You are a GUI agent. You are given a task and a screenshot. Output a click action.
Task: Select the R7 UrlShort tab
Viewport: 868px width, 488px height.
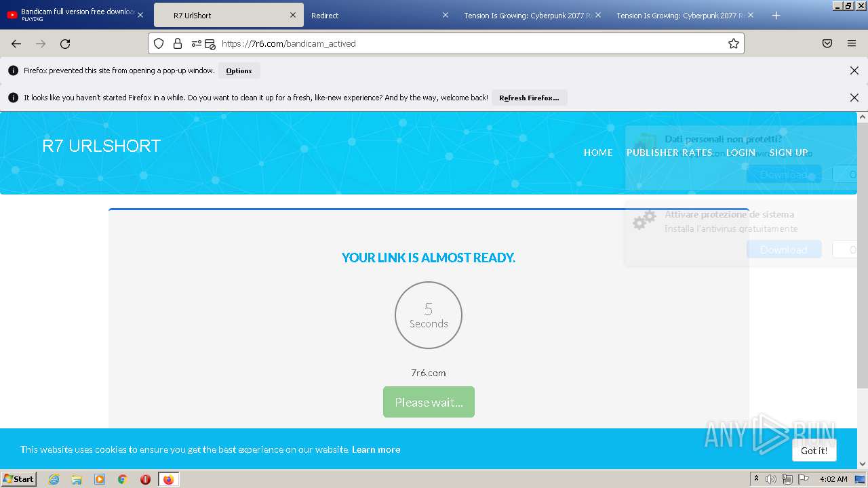[x=229, y=15]
